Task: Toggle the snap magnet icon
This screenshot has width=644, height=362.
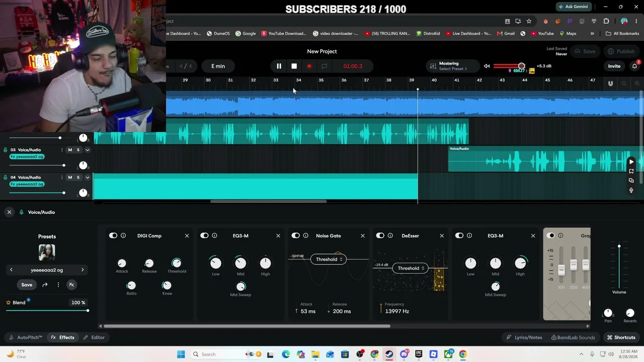Action: pos(610,83)
